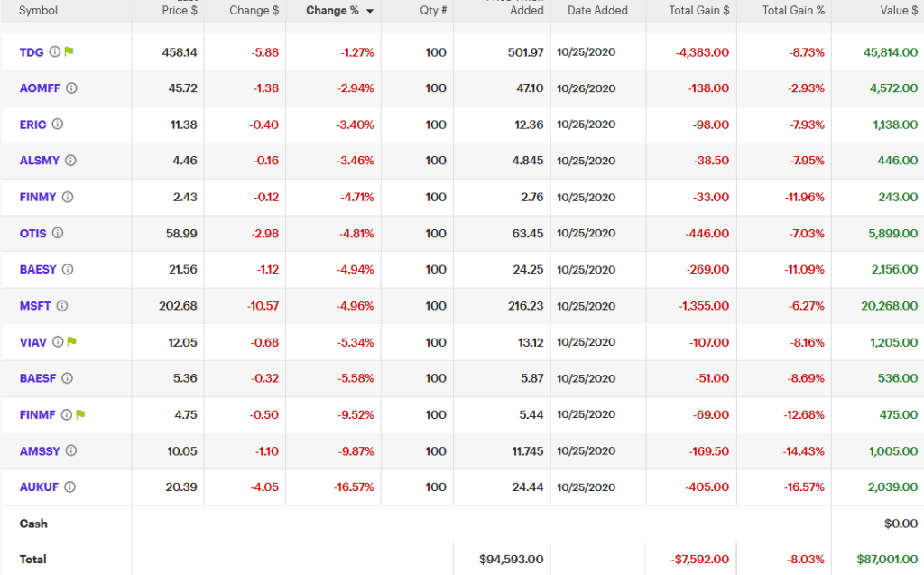Click the info icon next to BAESY

pyautogui.click(x=68, y=269)
